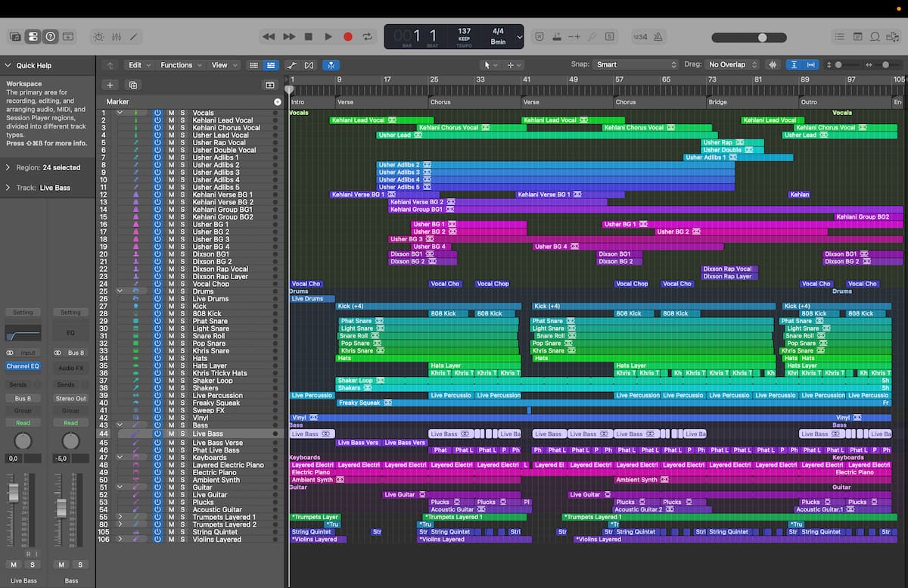908x588 pixels.
Task: Click the Stereo Out output slot
Action: click(x=70, y=398)
